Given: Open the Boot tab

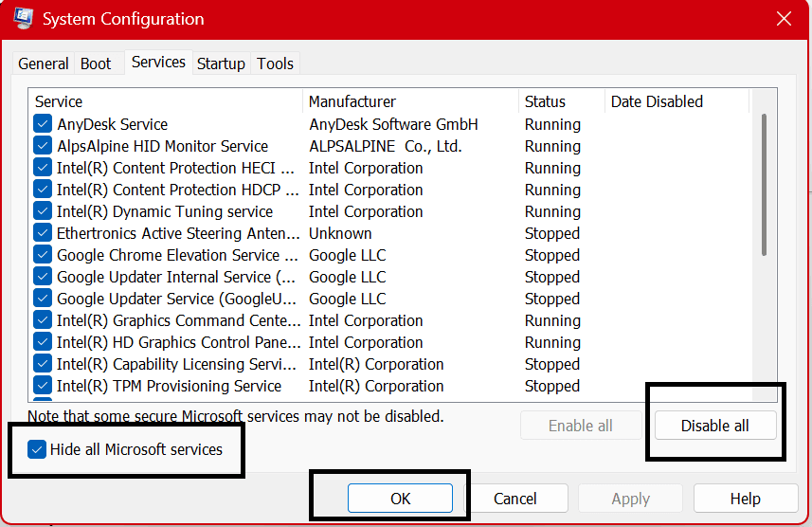Looking at the screenshot, I should coord(96,64).
